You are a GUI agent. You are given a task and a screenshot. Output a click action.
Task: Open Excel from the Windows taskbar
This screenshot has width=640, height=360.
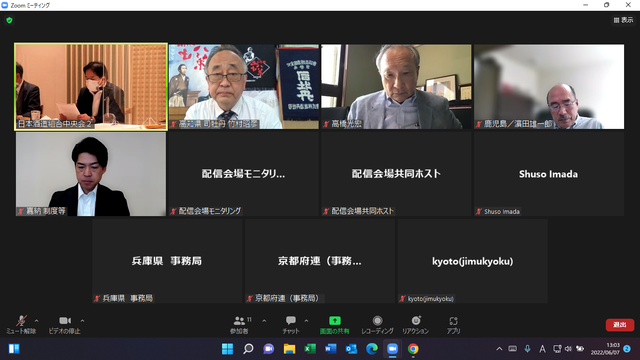point(310,349)
